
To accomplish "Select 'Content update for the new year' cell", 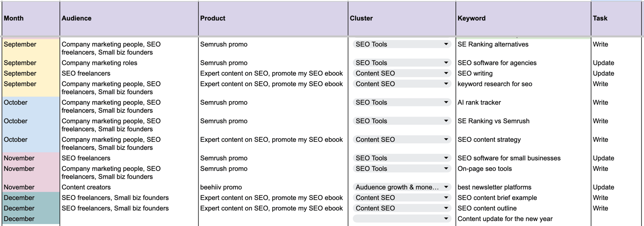I will pyautogui.click(x=523, y=219).
